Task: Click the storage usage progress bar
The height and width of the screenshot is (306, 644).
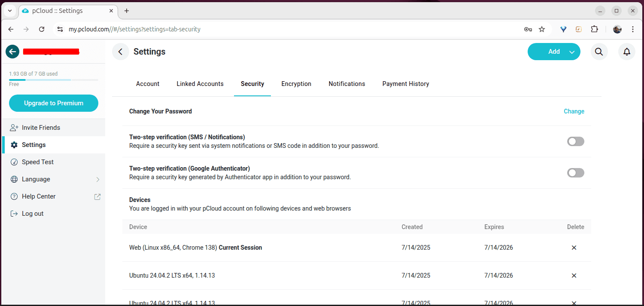Action: click(x=54, y=80)
